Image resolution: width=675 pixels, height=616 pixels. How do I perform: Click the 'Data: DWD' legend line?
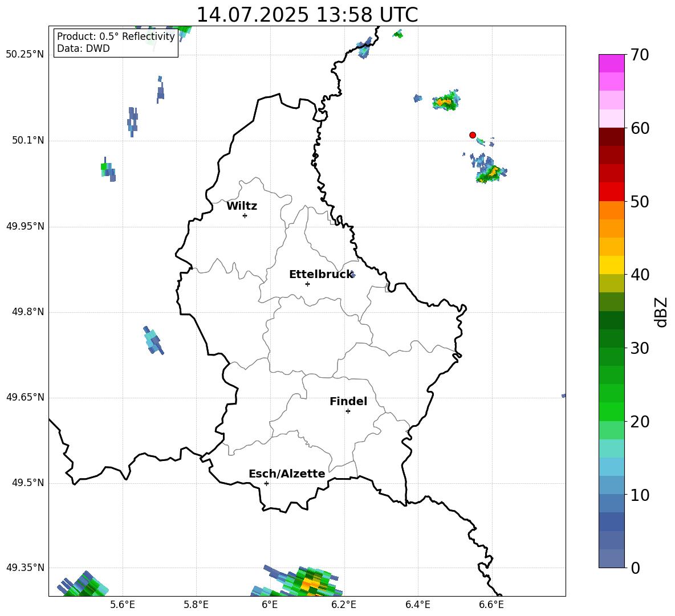(83, 48)
